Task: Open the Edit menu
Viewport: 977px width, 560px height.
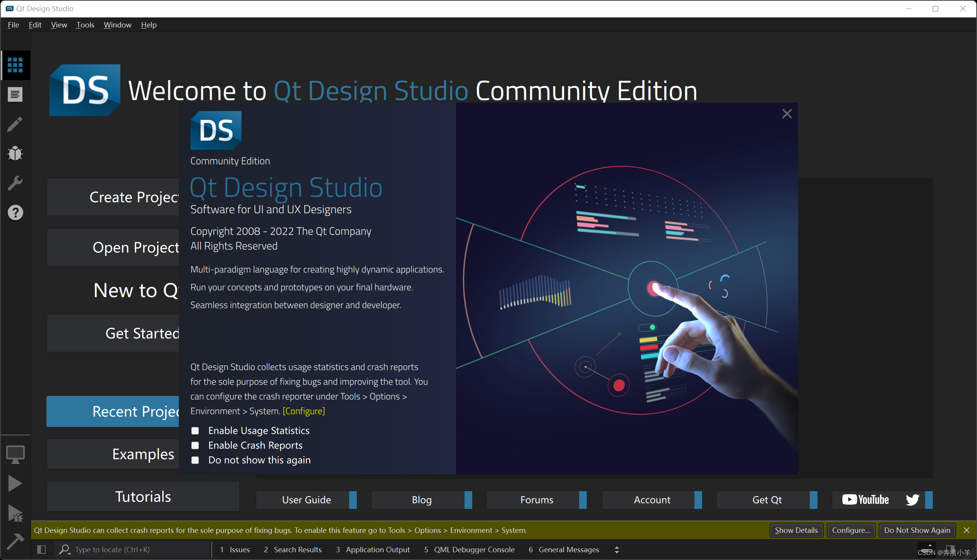Action: tap(35, 25)
